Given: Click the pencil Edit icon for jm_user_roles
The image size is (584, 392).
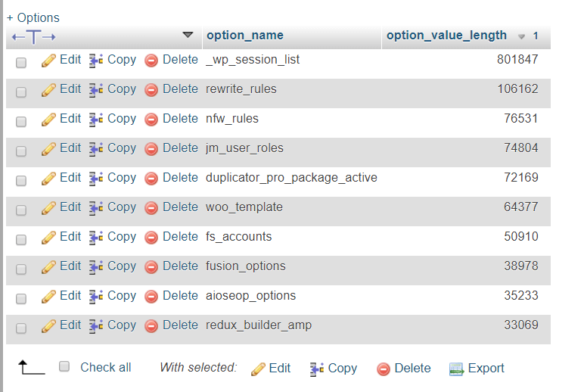Looking at the screenshot, I should 48,148.
